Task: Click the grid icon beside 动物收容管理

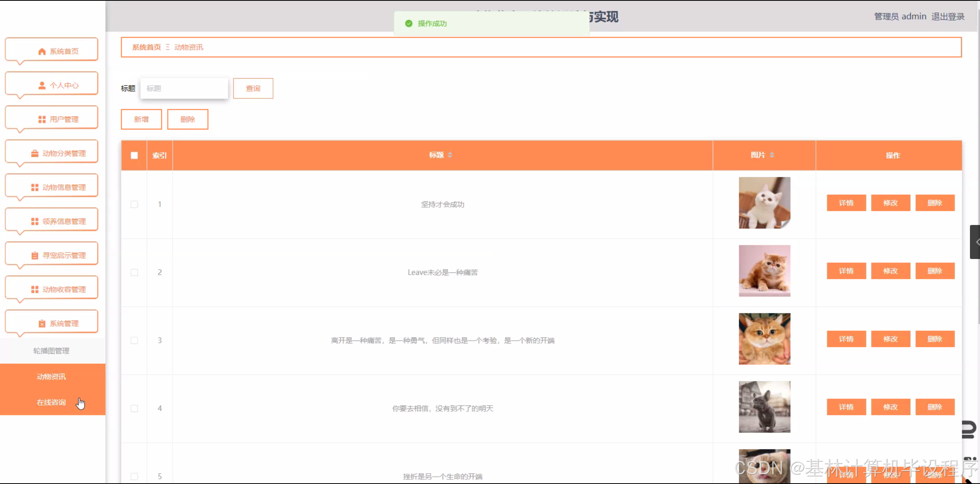Action: coord(35,290)
